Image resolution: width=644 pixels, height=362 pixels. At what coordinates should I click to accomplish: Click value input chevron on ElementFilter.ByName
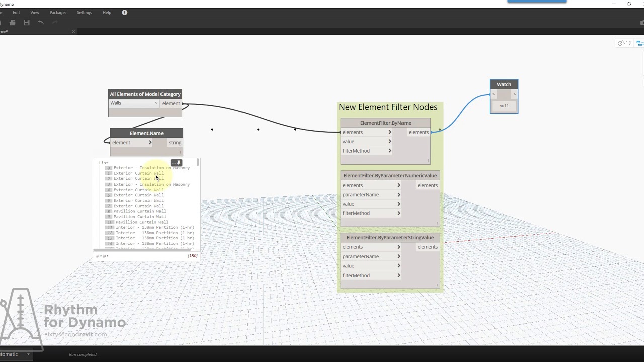click(x=390, y=142)
